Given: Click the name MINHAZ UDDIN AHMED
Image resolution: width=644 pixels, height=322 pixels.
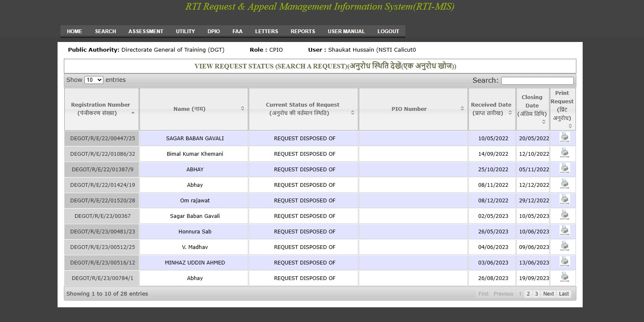Looking at the screenshot, I should [195, 262].
